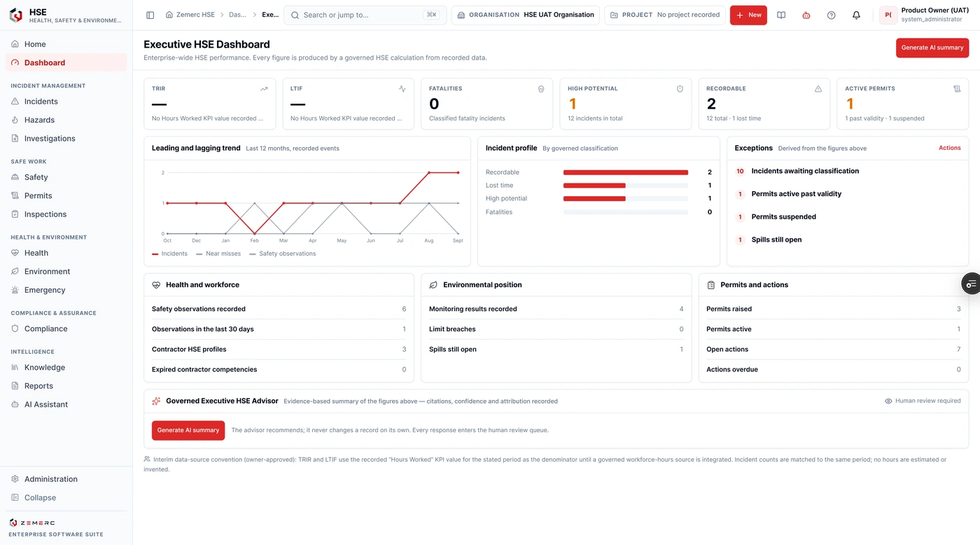Click the Zemerc HSE breadcrumb
Image resolution: width=980 pixels, height=545 pixels.
[190, 15]
